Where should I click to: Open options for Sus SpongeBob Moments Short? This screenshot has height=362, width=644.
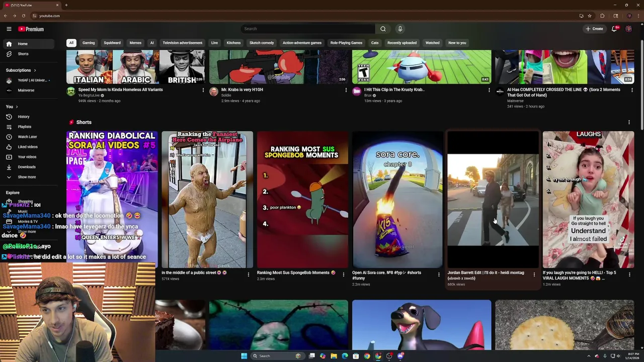pos(344,275)
